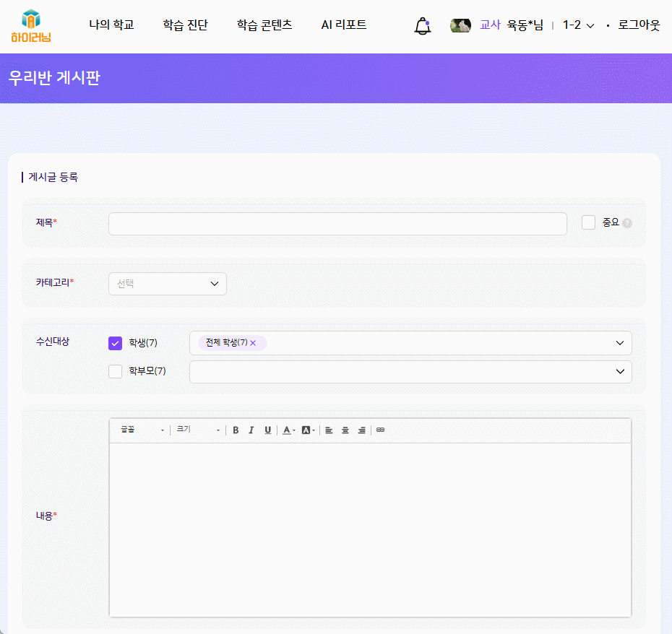Enable the 학부모(7) checkbox
The width and height of the screenshot is (672, 634).
[x=115, y=372]
